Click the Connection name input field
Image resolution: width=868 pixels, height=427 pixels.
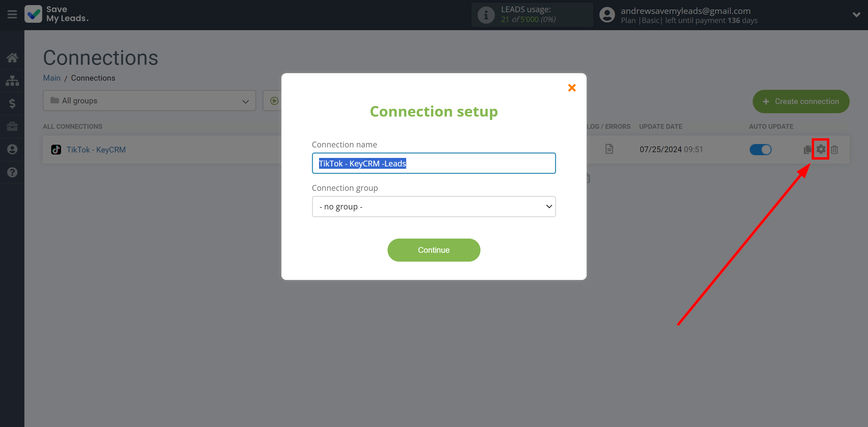tap(433, 163)
